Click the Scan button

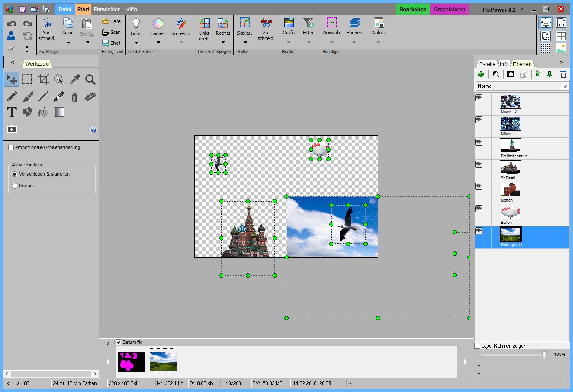(x=111, y=32)
